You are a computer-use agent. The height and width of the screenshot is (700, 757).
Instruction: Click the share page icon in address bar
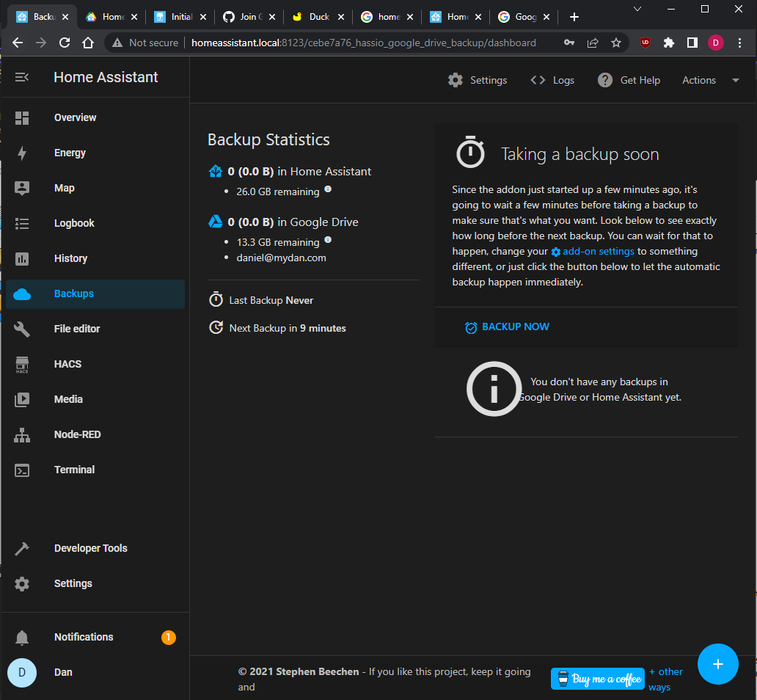coord(593,43)
